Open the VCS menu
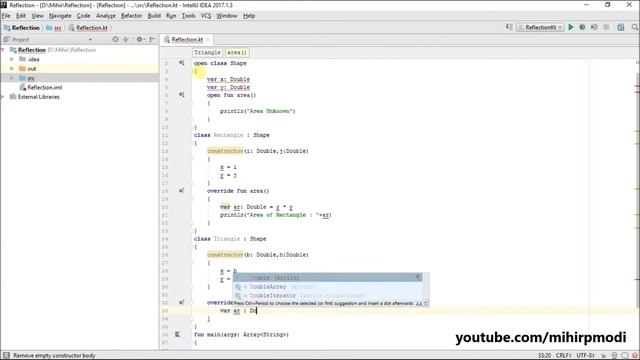 tap(206, 16)
